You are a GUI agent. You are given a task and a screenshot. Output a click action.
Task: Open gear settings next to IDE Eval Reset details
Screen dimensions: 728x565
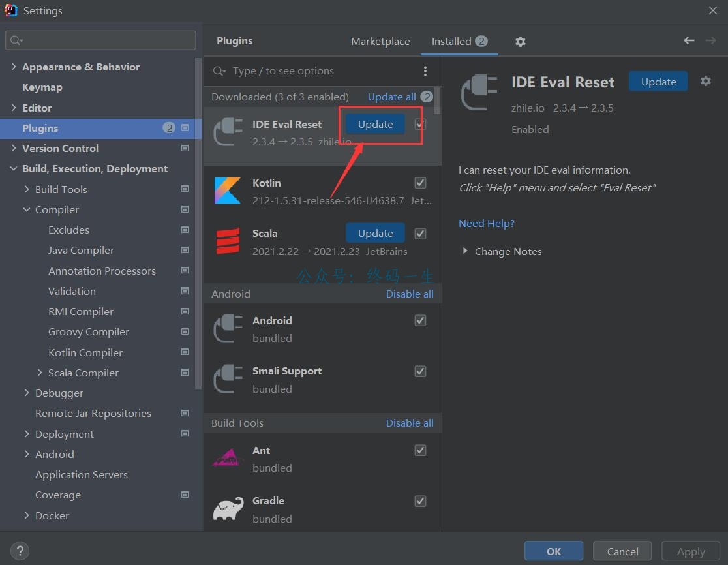705,82
